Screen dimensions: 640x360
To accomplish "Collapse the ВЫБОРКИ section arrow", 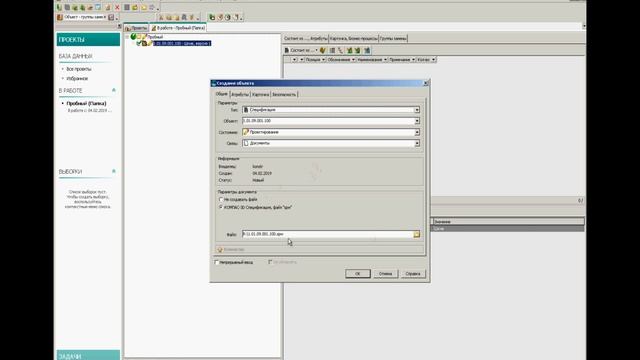I will (114, 171).
